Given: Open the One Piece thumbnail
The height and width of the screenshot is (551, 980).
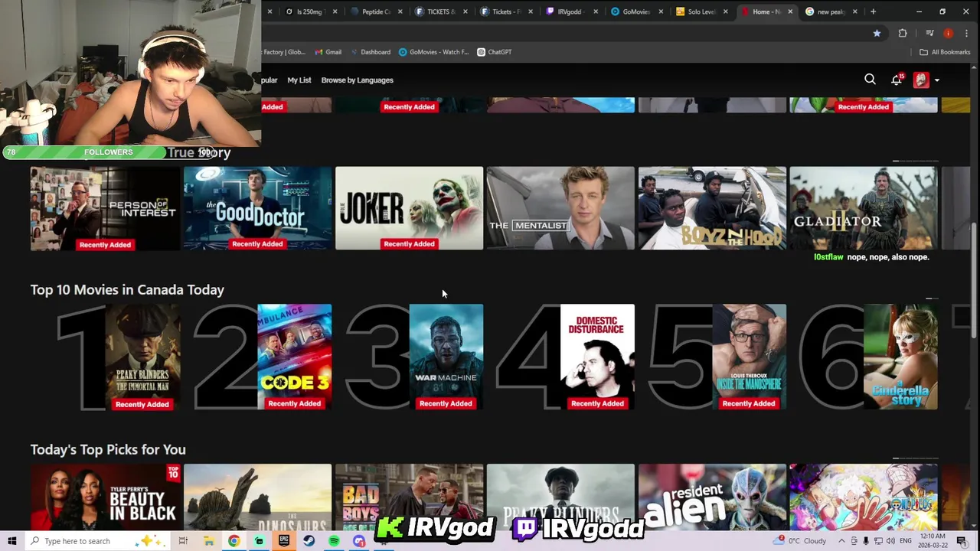Looking at the screenshot, I should tap(864, 496).
